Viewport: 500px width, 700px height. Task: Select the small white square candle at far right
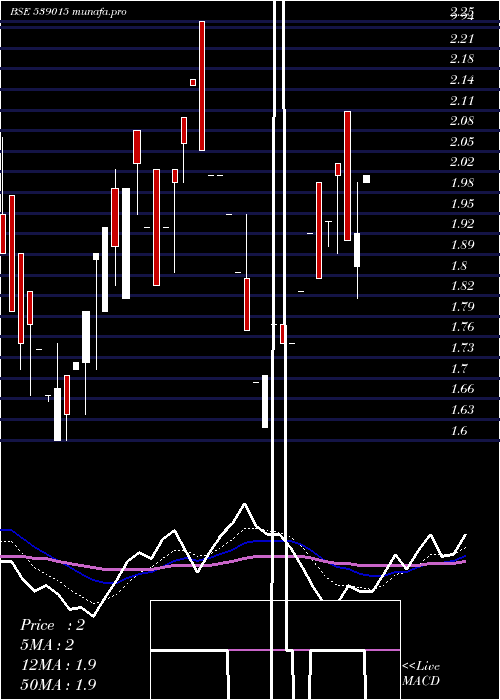pos(367,179)
